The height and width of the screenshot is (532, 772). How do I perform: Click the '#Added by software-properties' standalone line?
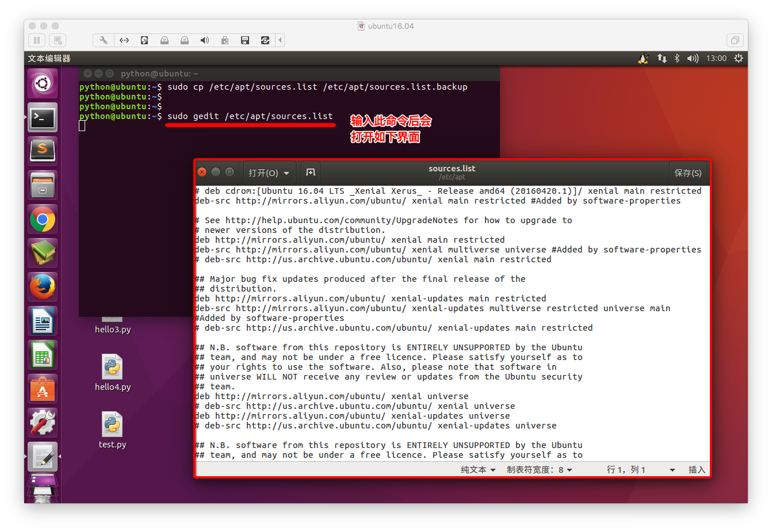[x=270, y=318]
